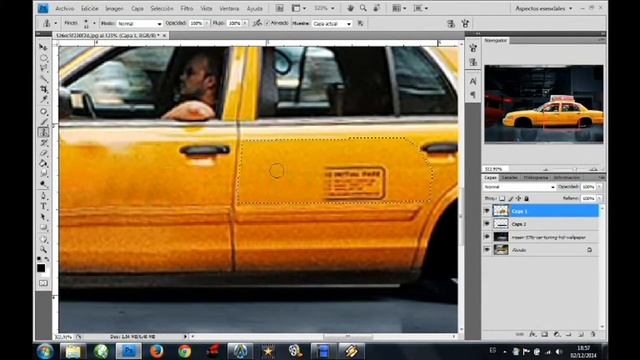
Task: Open the Muestra Capa actual dropdown
Action: [x=332, y=24]
